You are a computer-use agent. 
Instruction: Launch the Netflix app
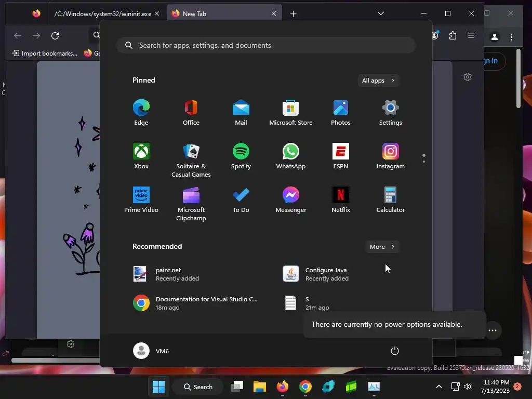341,200
